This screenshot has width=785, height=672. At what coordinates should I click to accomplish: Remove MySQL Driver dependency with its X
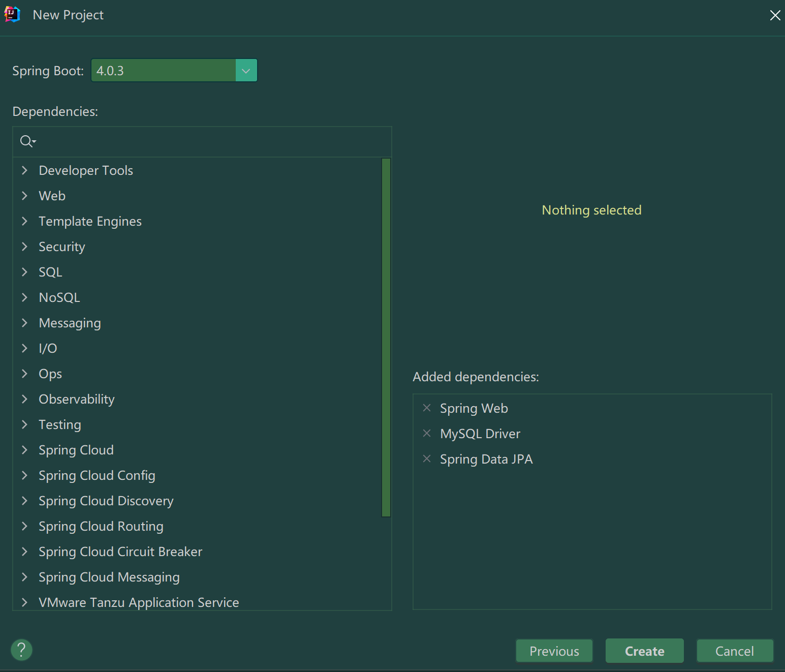click(x=427, y=433)
